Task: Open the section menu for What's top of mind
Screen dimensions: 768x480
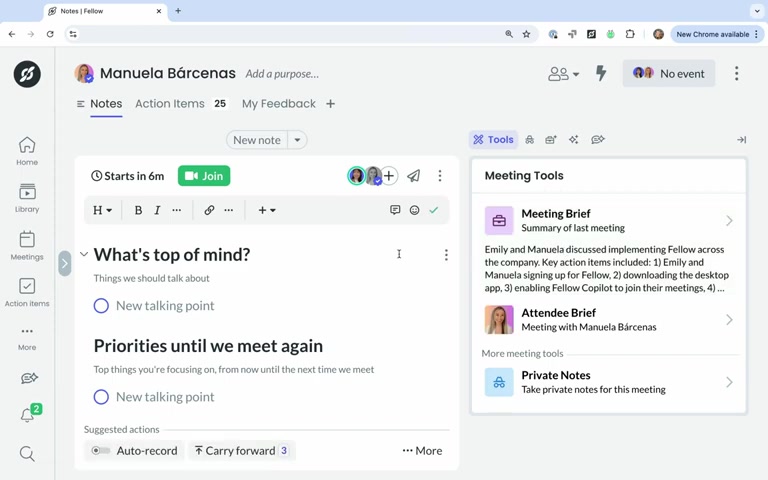Action: point(446,255)
